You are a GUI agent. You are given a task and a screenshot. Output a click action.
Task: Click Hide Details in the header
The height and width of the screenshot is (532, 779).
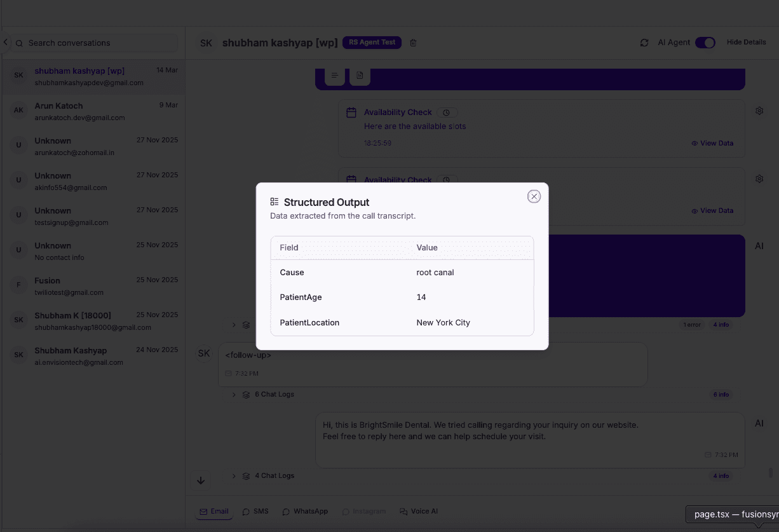pos(746,42)
